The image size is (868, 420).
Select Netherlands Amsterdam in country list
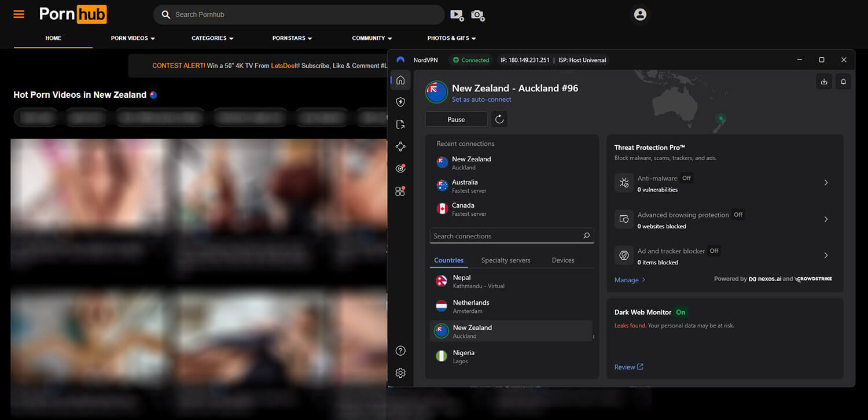pos(512,307)
